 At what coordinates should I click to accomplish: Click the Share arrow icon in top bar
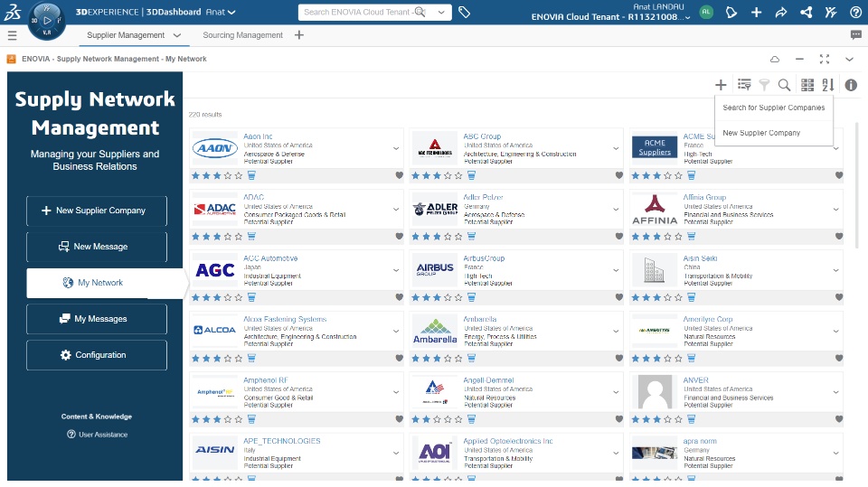point(807,13)
